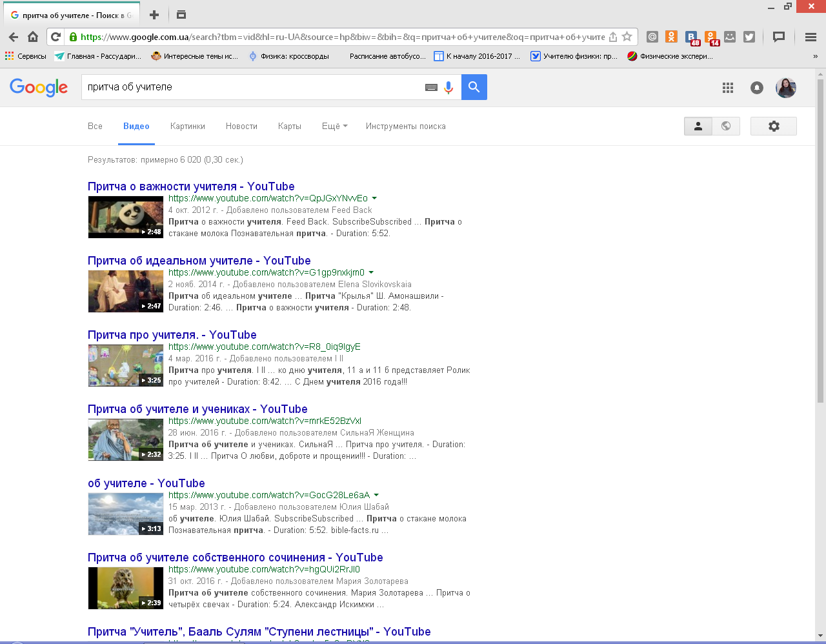The height and width of the screenshot is (644, 826).
Task: Go back to the previous page
Action: (14, 37)
